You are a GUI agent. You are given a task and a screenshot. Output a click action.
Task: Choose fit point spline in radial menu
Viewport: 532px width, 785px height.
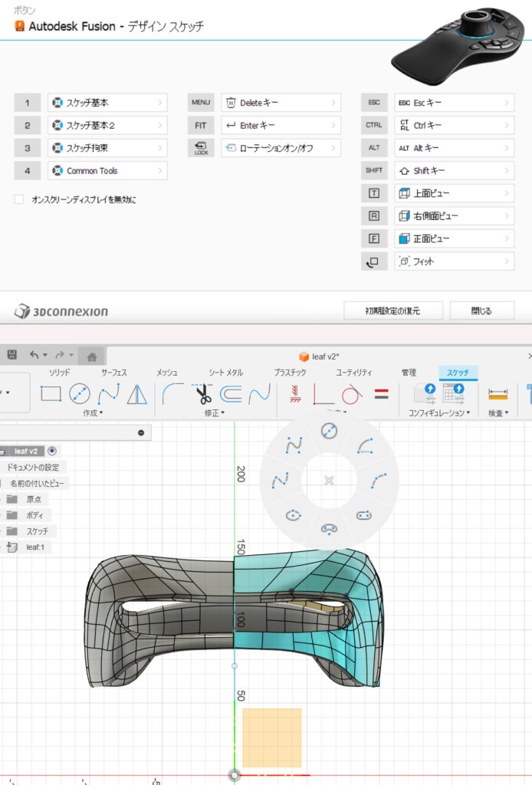tap(280, 481)
